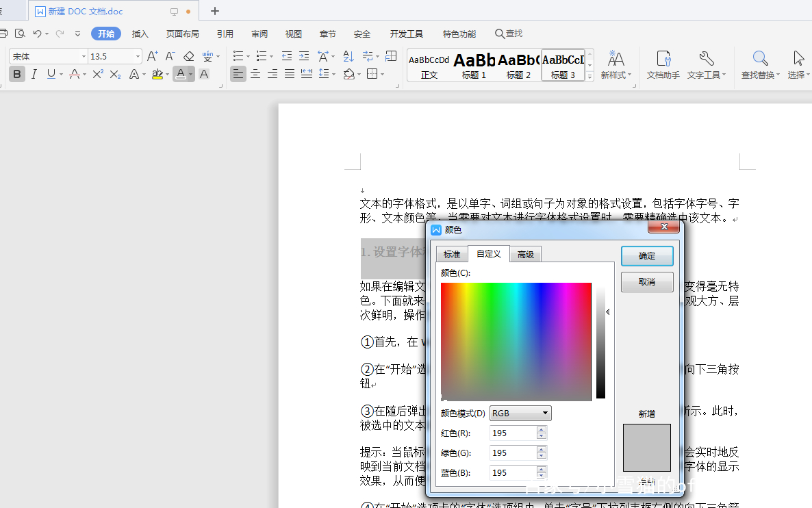Increase 绿色(G) value with up arrow

point(541,450)
